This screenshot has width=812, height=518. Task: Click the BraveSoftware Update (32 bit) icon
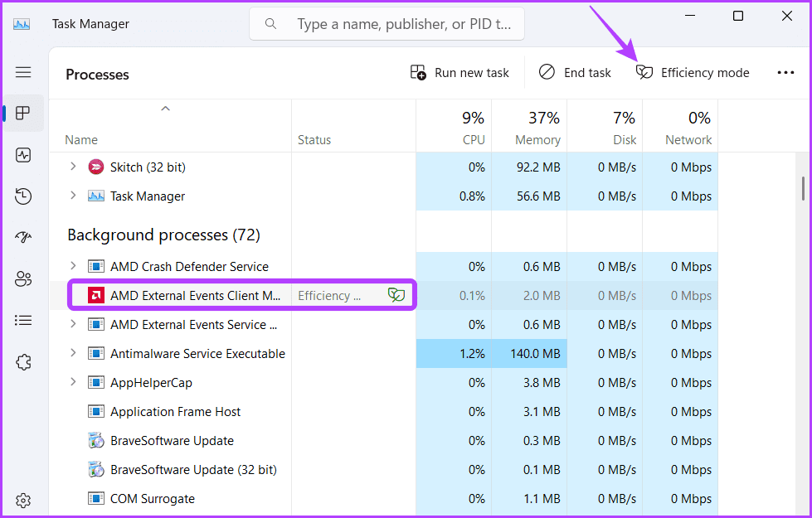[96, 469]
